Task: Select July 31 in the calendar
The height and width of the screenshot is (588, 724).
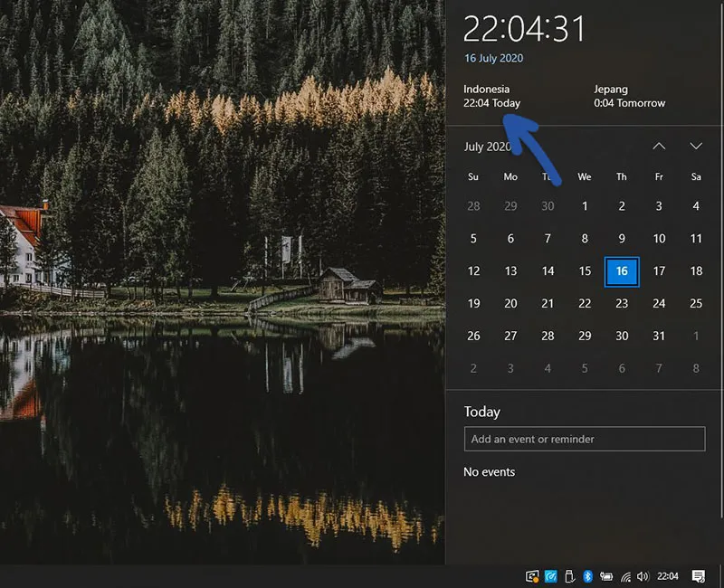Action: (659, 337)
